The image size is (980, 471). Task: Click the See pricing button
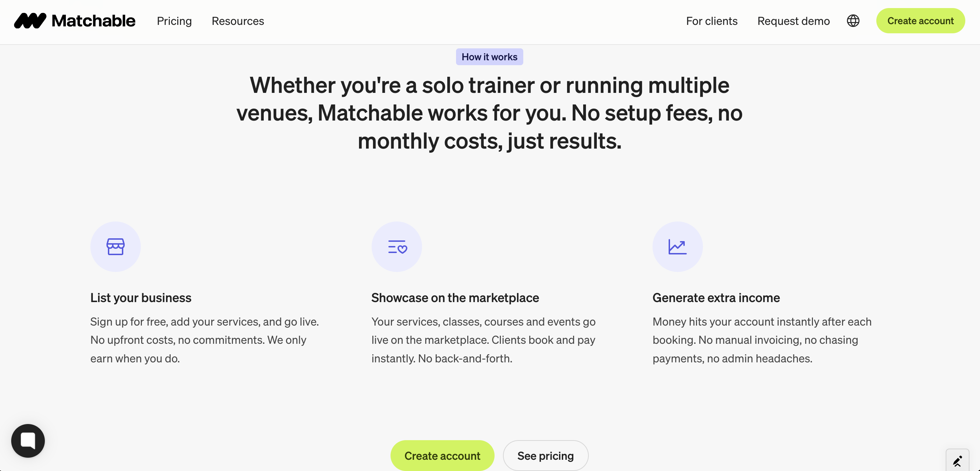point(545,455)
